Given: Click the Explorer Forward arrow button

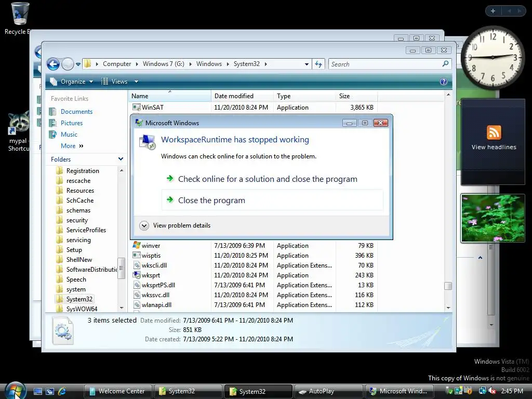Looking at the screenshot, I should point(68,64).
